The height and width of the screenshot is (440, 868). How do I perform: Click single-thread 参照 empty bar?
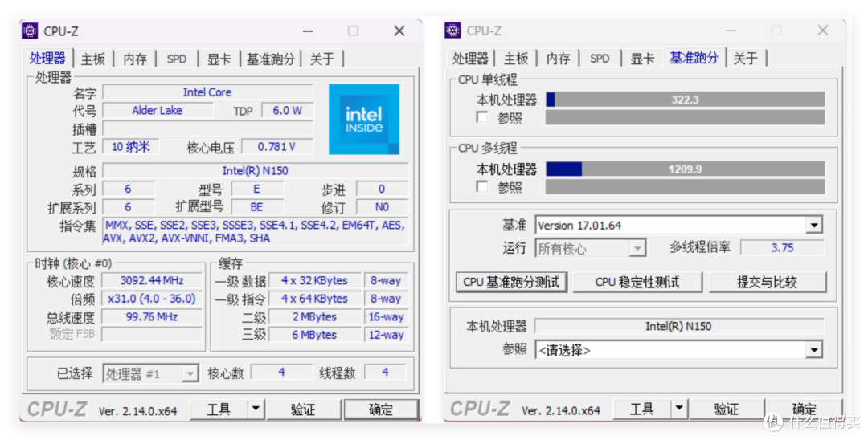point(686,117)
